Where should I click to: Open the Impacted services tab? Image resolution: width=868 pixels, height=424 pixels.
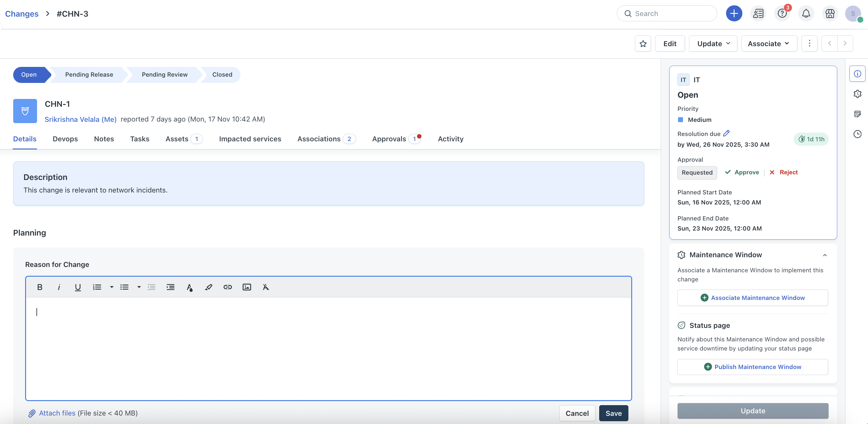[x=250, y=139]
